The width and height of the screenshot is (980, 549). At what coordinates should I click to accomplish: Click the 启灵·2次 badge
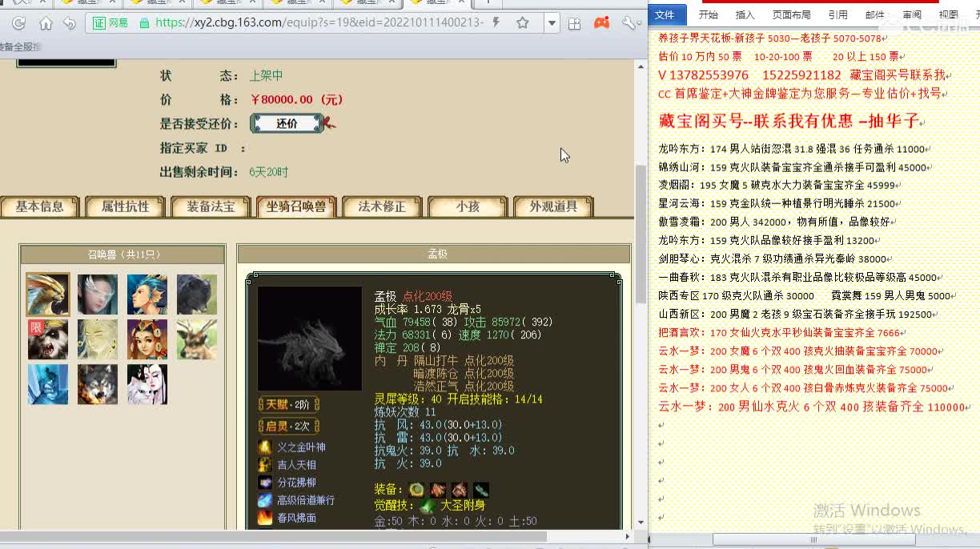pyautogui.click(x=289, y=426)
